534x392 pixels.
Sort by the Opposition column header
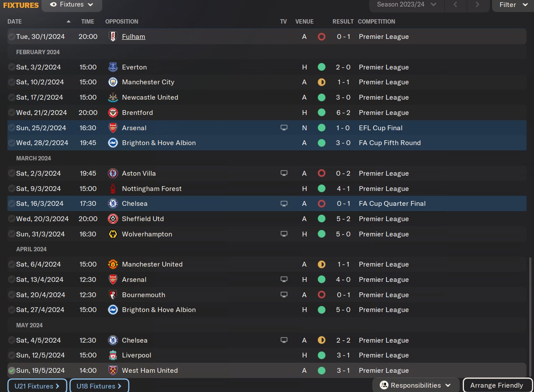coord(121,21)
